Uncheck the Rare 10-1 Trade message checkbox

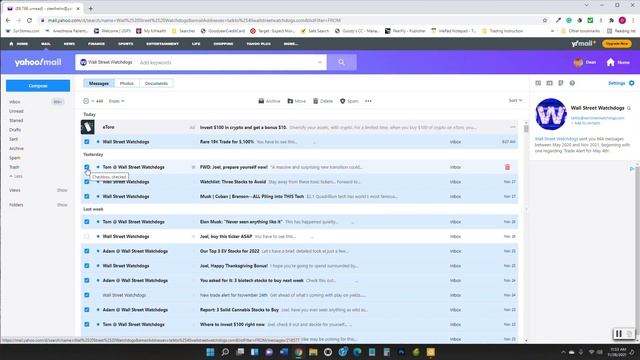87,142
